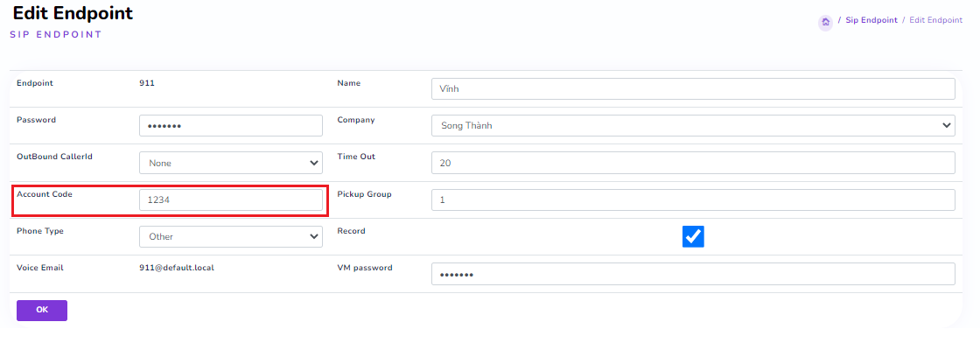Click the SIP ENDPOINT subtitle text
This screenshot has height=350, width=980.
click(x=56, y=35)
